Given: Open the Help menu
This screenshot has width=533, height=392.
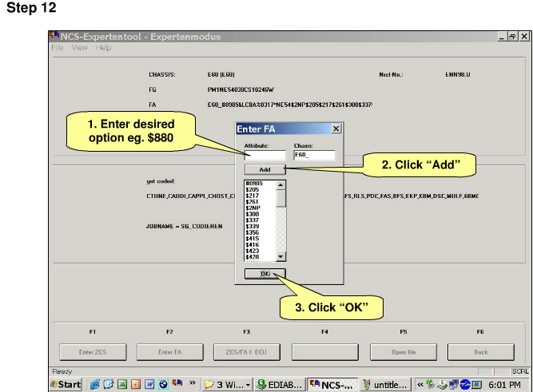Looking at the screenshot, I should 103,48.
